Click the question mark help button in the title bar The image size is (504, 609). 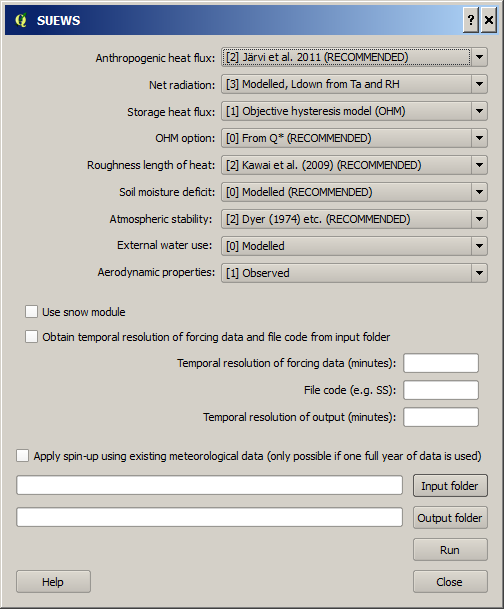pos(471,20)
